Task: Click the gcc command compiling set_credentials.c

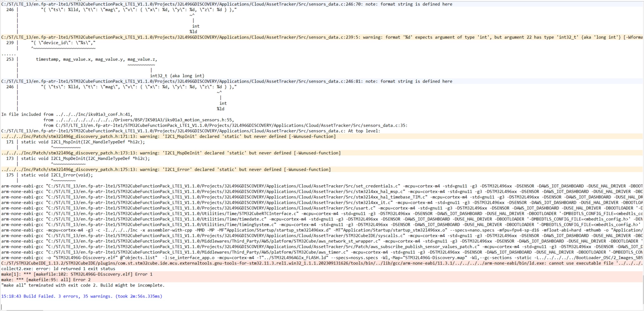Action: [x=322, y=186]
